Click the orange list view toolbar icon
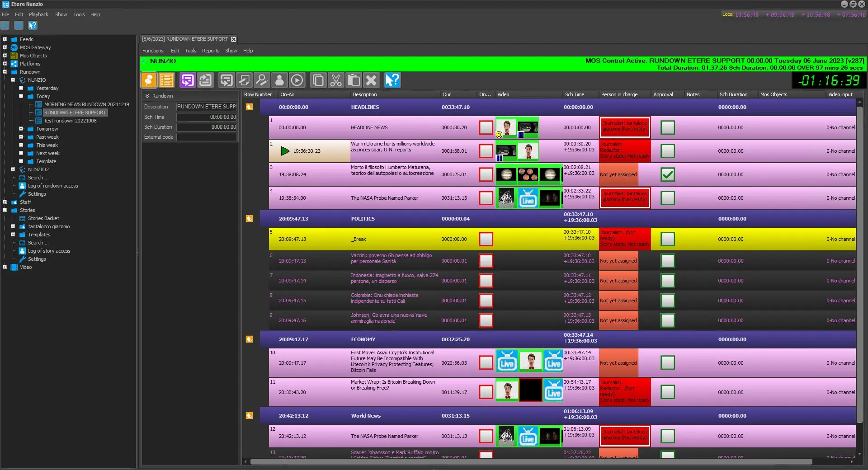 tap(166, 80)
